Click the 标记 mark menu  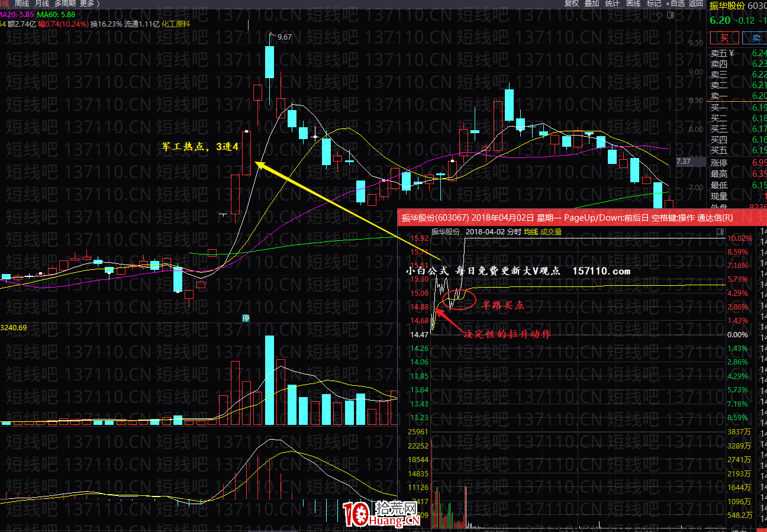point(654,4)
